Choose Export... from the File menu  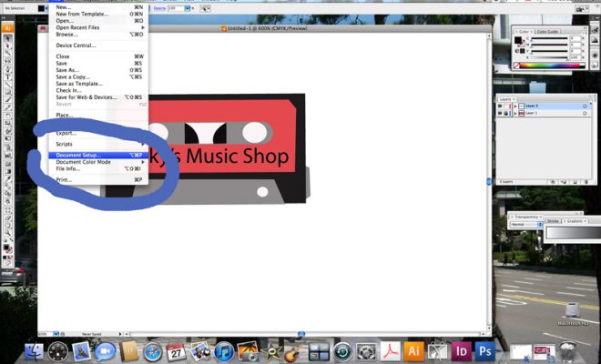tap(98, 134)
